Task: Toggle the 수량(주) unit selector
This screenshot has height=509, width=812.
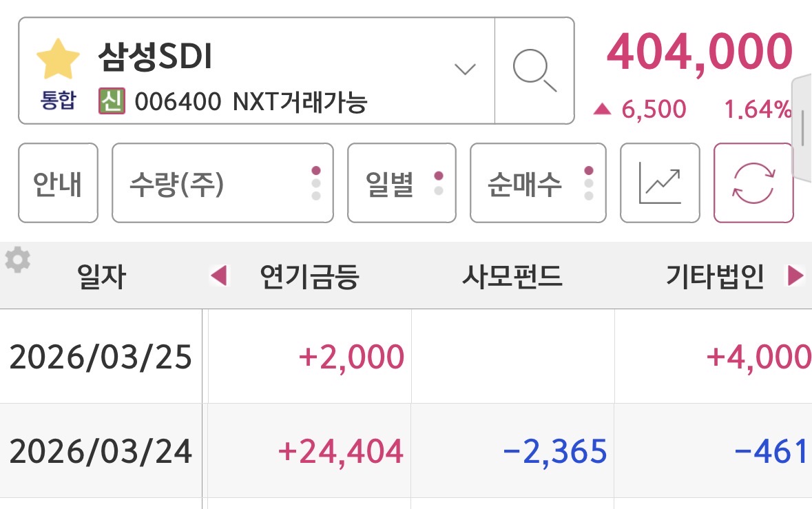Action: [x=222, y=183]
